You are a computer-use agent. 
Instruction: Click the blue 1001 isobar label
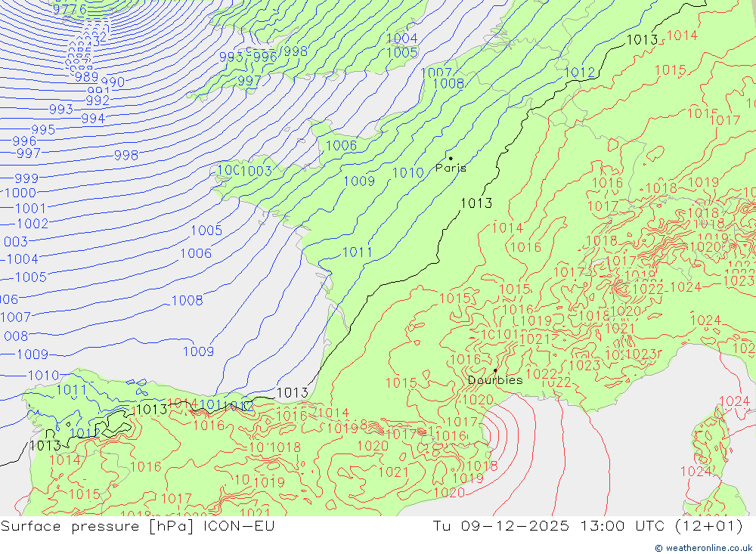pos(31,209)
